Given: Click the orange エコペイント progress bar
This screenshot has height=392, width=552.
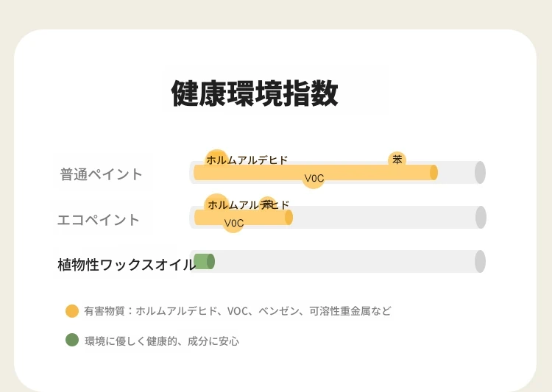Looking at the screenshot, I should pos(244,218).
